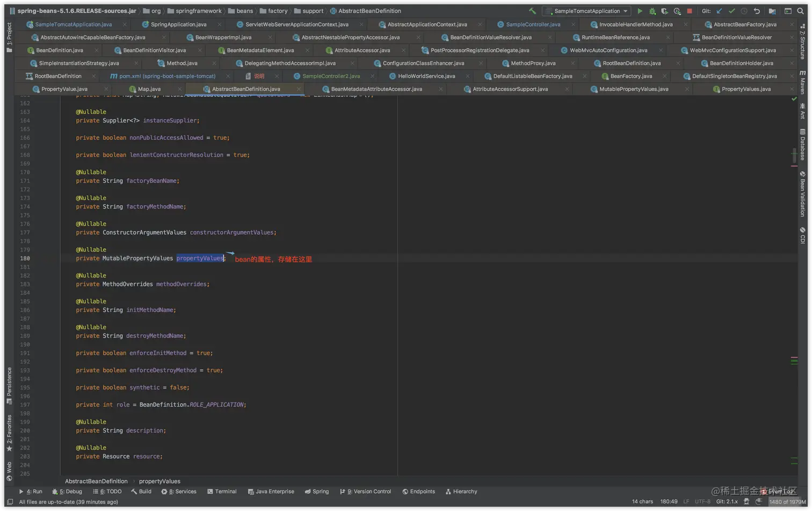Open the Version Control tool window
Image resolution: width=812 pixels, height=511 pixels.
coord(365,491)
